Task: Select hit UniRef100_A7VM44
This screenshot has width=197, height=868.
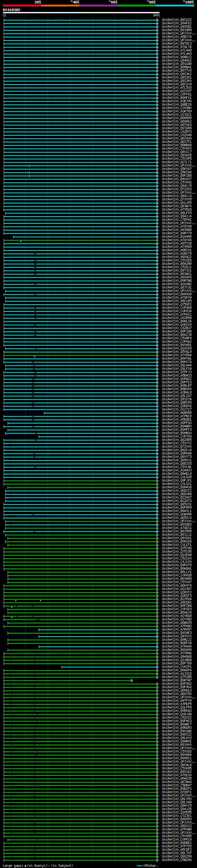Action: (176, 355)
